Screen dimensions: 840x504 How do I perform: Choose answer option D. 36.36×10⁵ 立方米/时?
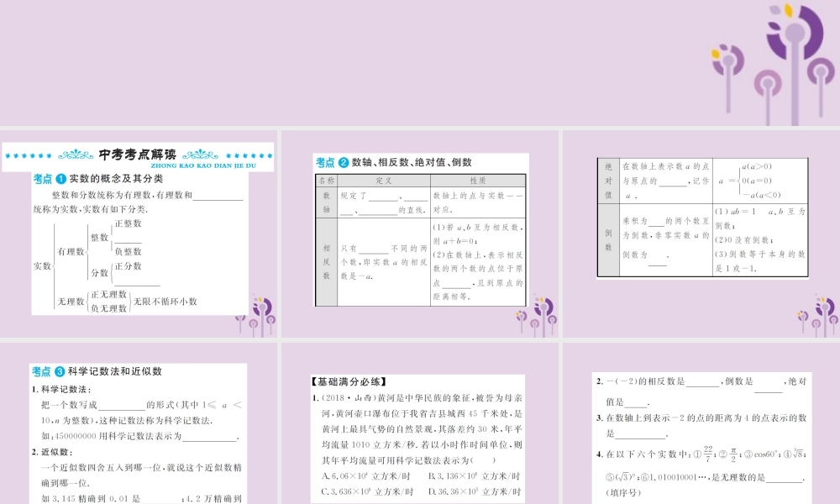click(x=475, y=491)
